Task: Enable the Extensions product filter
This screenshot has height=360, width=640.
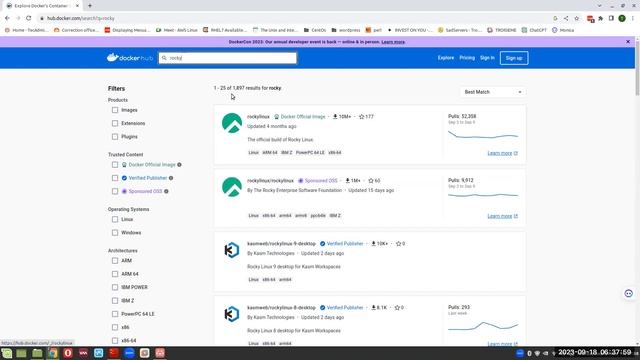Action: pyautogui.click(x=115, y=123)
